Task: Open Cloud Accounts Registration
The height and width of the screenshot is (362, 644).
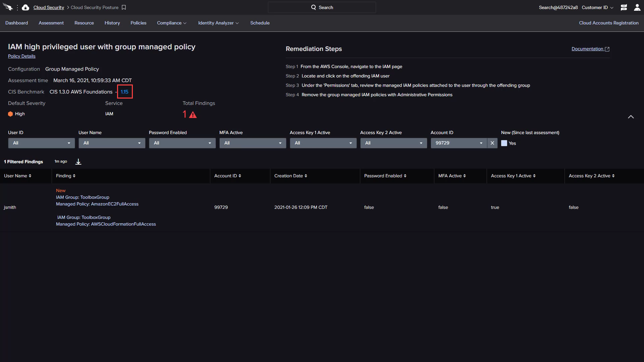Action: [x=608, y=23]
